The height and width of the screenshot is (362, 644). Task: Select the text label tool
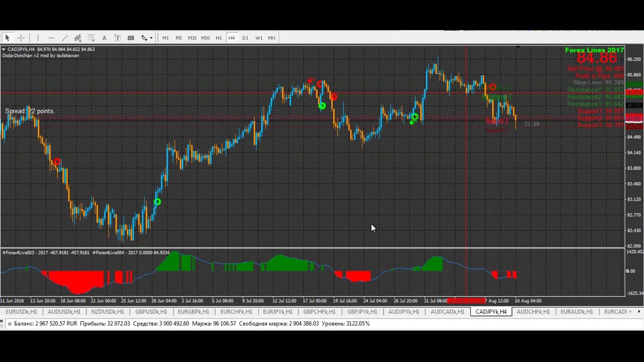pyautogui.click(x=117, y=38)
